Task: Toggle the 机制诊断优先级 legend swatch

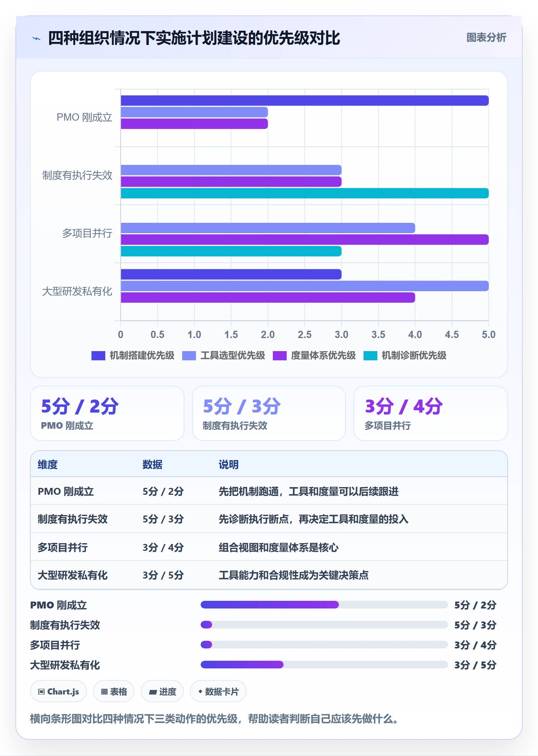Action: point(370,356)
